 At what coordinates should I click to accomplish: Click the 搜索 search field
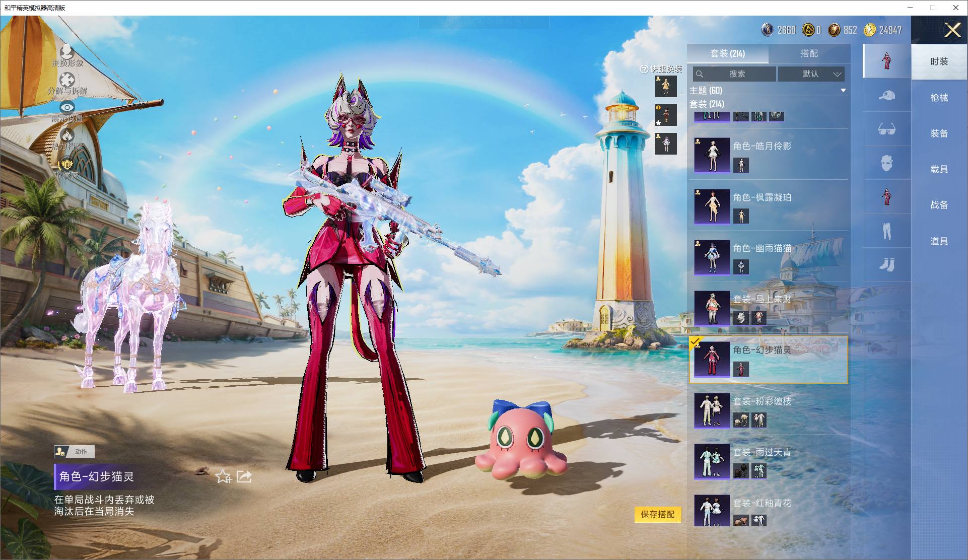[x=734, y=74]
